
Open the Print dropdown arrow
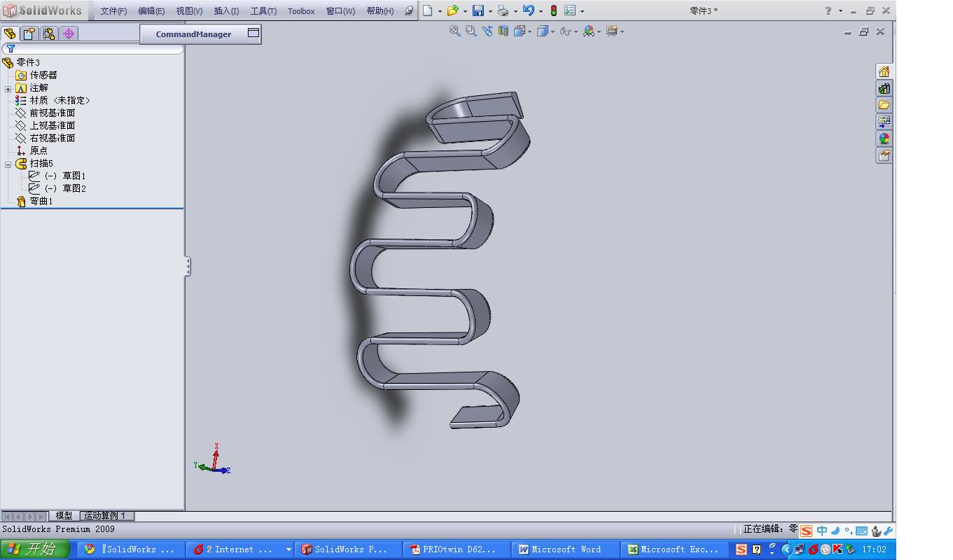tap(515, 11)
